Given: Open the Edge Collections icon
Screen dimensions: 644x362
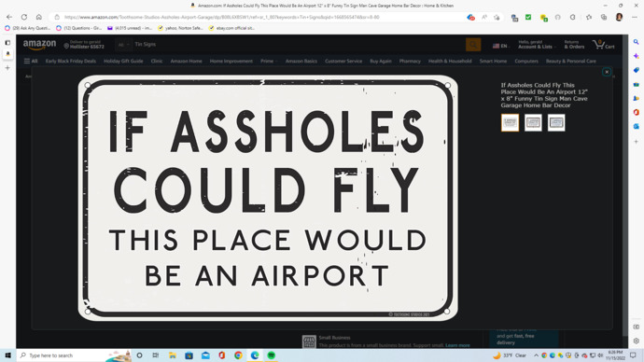Looking at the screenshot, I should click(x=604, y=17).
